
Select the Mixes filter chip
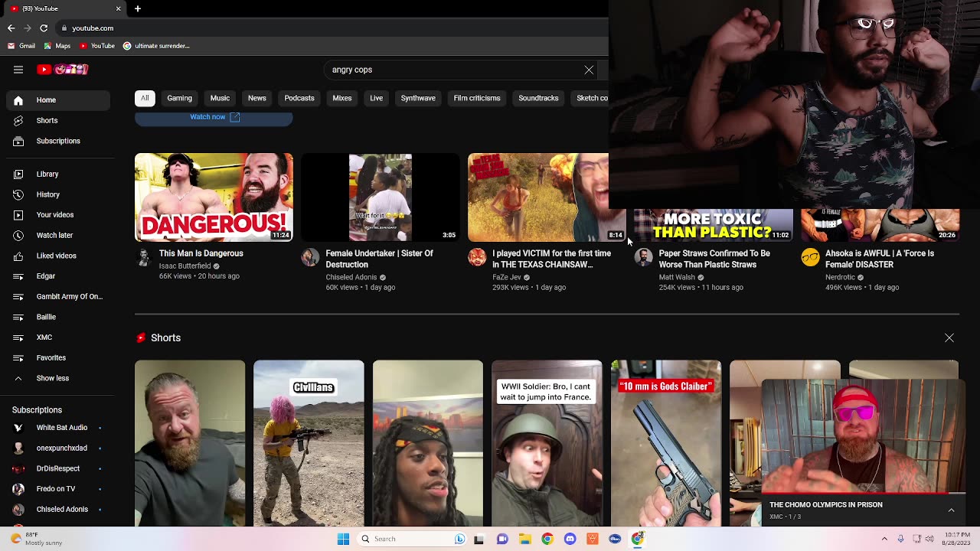point(342,98)
